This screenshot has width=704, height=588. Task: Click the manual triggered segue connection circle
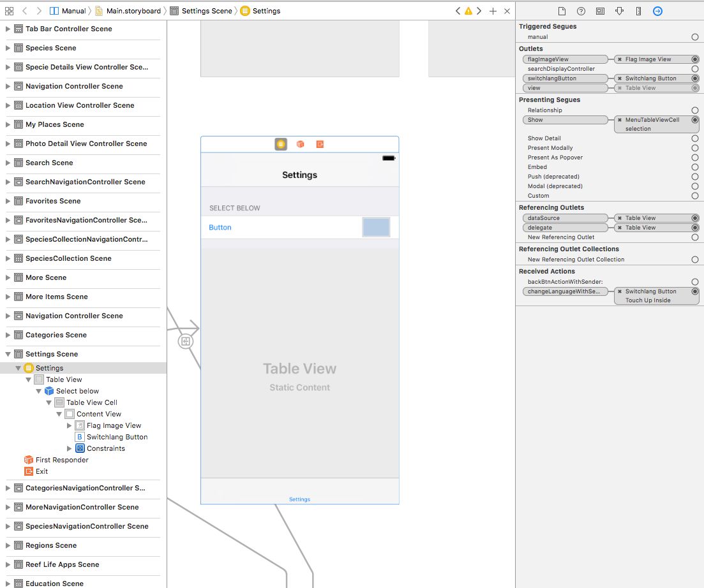695,37
